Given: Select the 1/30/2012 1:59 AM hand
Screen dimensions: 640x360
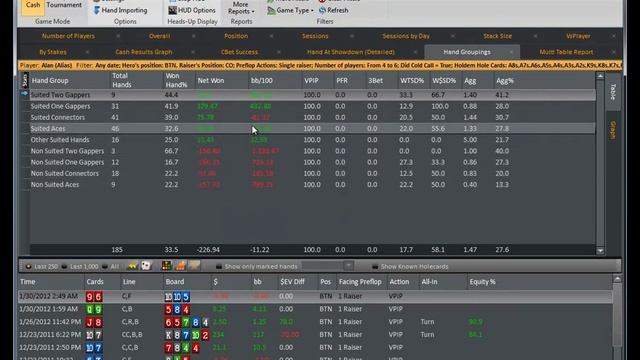Looking at the screenshot, I should (315, 309).
